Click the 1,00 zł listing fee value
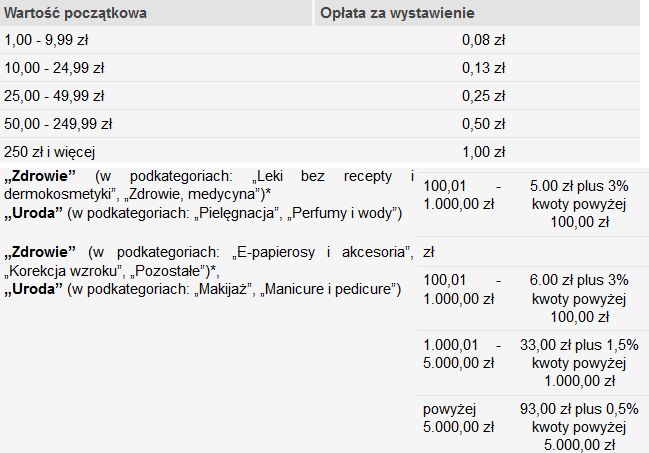 click(483, 152)
